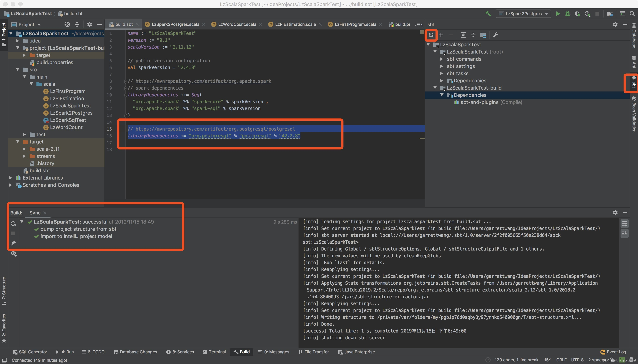
Task: Run LzSpark2Postgres with green play icon
Action: (558, 14)
